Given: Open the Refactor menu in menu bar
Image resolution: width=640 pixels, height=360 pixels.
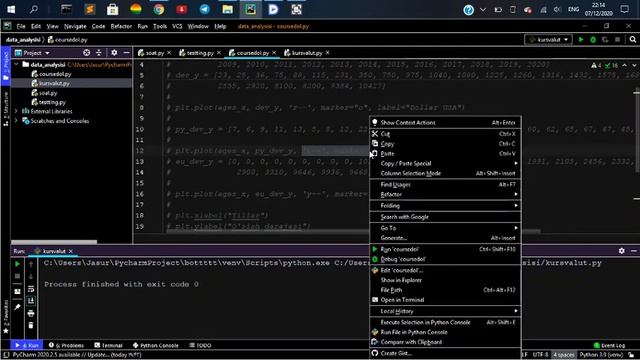Looking at the screenshot, I should [121, 26].
